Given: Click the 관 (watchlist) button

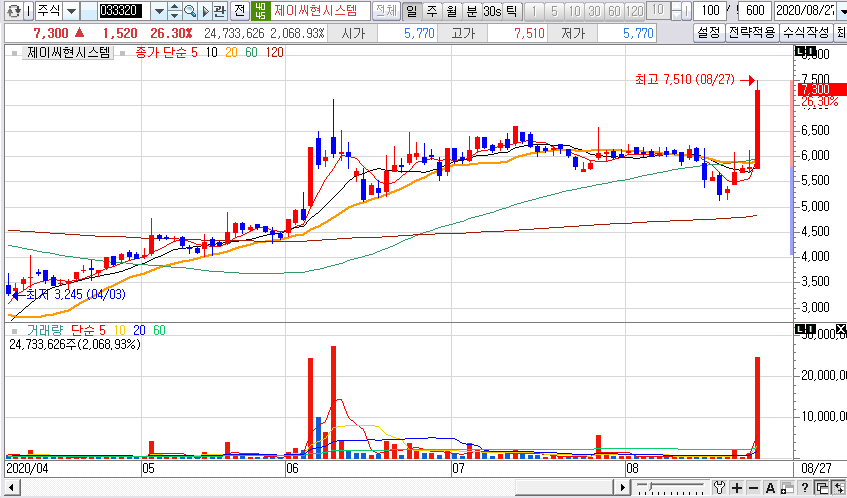Looking at the screenshot, I should coord(219,10).
